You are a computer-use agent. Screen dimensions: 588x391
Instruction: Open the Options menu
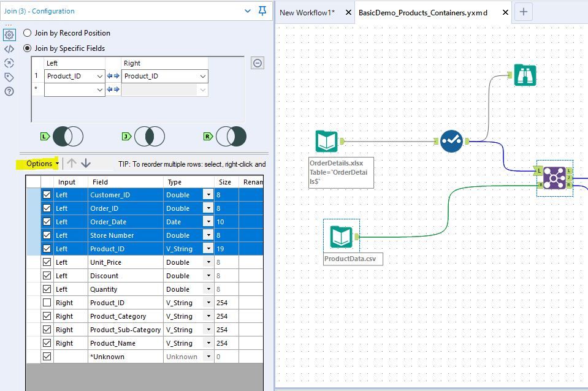pos(42,164)
